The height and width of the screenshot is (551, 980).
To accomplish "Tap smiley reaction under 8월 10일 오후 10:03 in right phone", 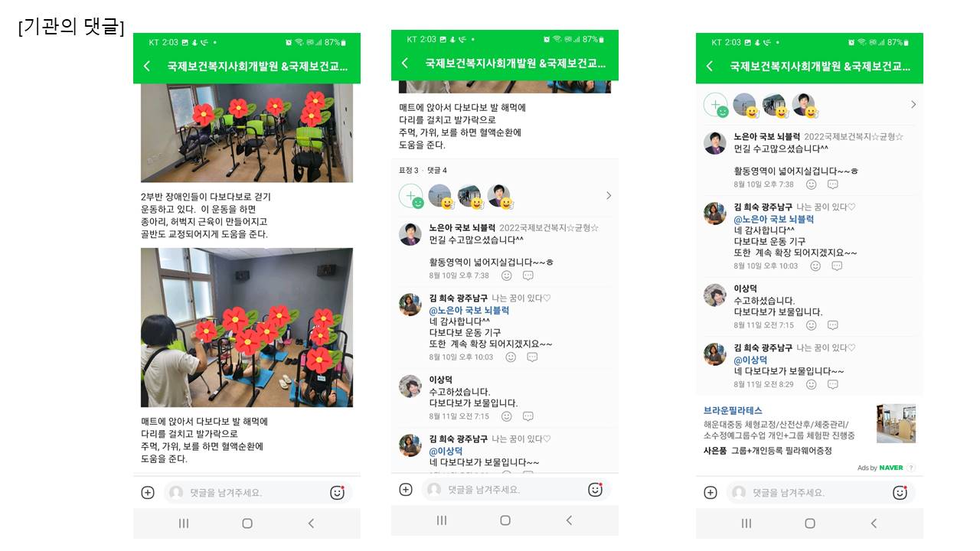I will [815, 266].
